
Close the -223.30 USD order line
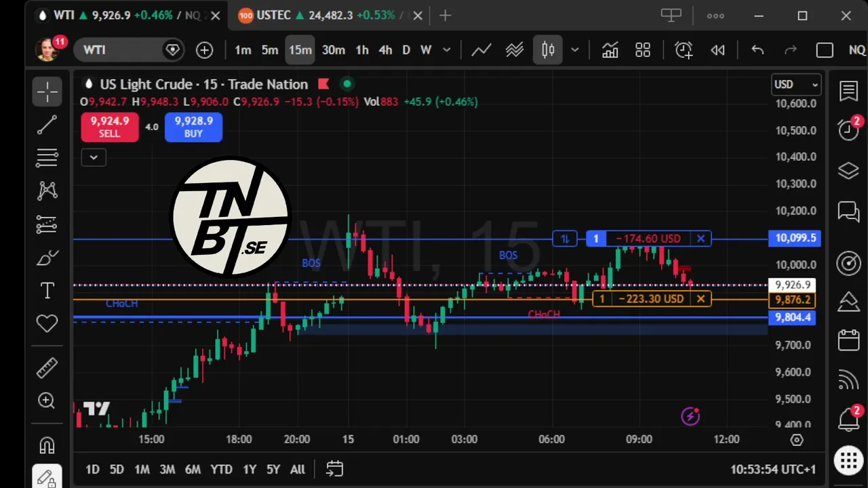pyautogui.click(x=701, y=299)
